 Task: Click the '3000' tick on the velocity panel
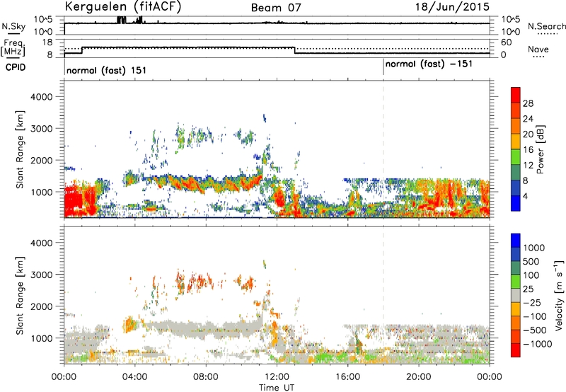[x=42, y=275]
